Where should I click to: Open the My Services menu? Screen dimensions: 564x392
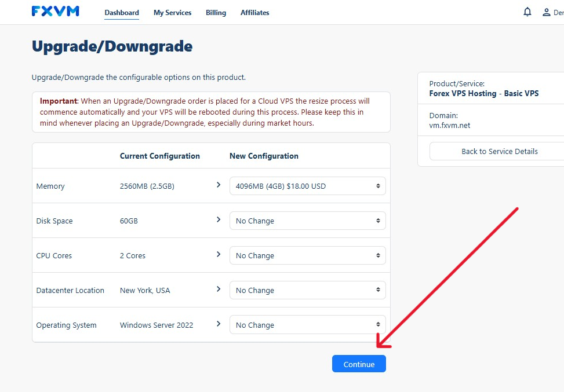click(x=172, y=13)
